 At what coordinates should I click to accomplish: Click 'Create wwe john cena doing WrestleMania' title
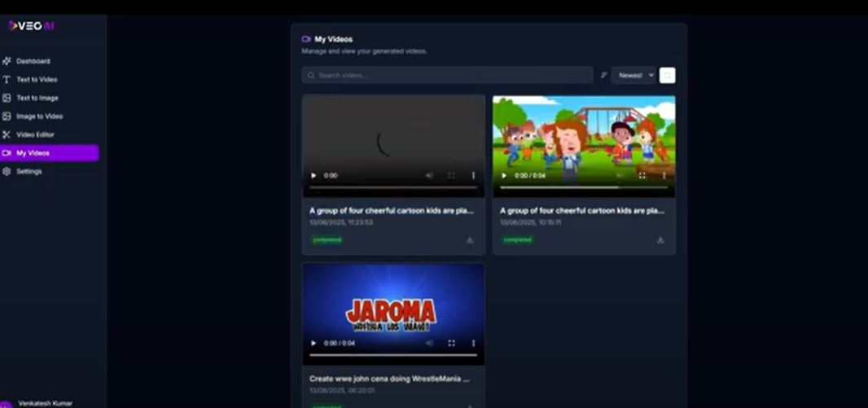coord(390,379)
